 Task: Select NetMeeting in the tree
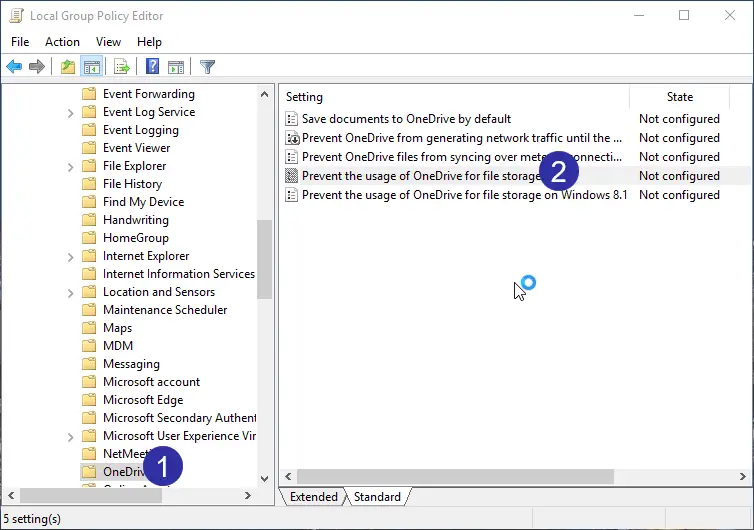click(x=126, y=454)
